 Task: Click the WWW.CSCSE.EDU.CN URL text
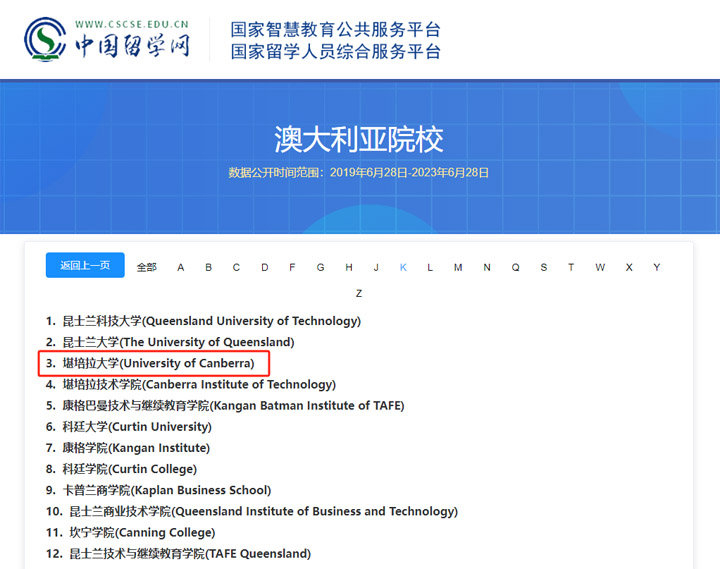click(132, 24)
